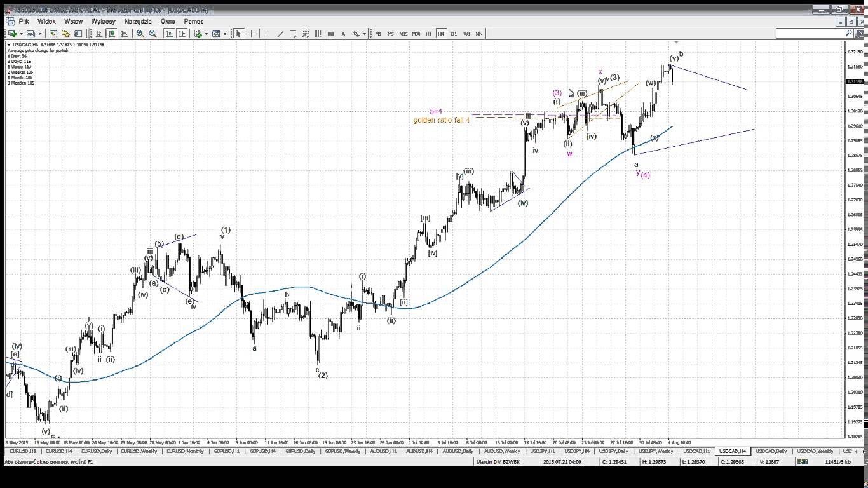Click the search magnifier icon

[848, 33]
